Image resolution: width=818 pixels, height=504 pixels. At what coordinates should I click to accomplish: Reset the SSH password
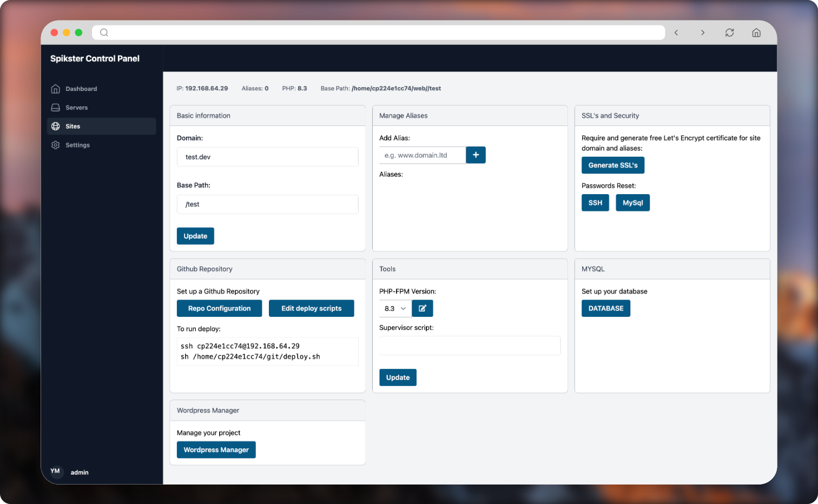(595, 203)
